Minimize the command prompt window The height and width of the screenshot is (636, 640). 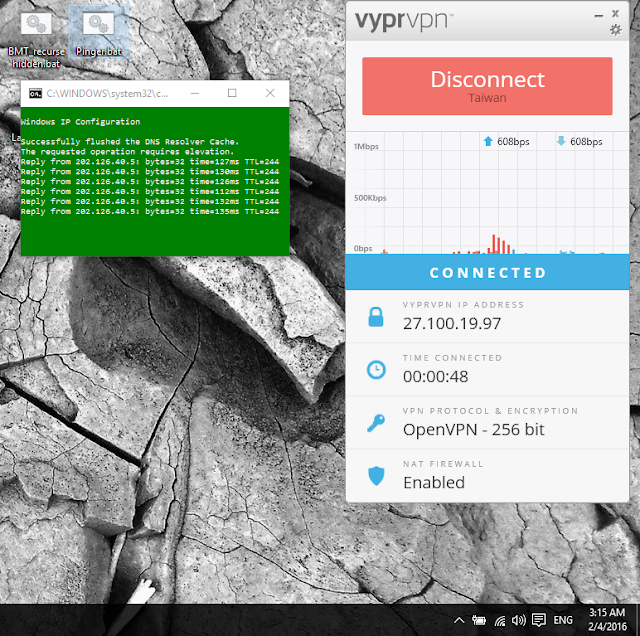click(195, 93)
